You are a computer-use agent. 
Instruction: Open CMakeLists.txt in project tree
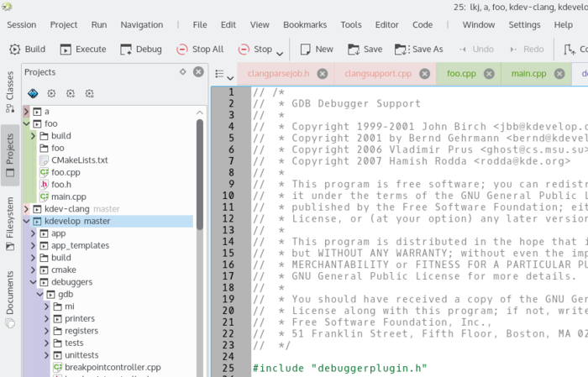79,160
